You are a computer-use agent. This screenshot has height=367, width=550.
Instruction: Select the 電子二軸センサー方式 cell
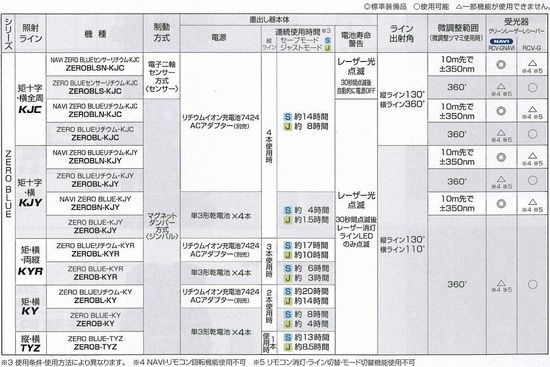pos(161,76)
